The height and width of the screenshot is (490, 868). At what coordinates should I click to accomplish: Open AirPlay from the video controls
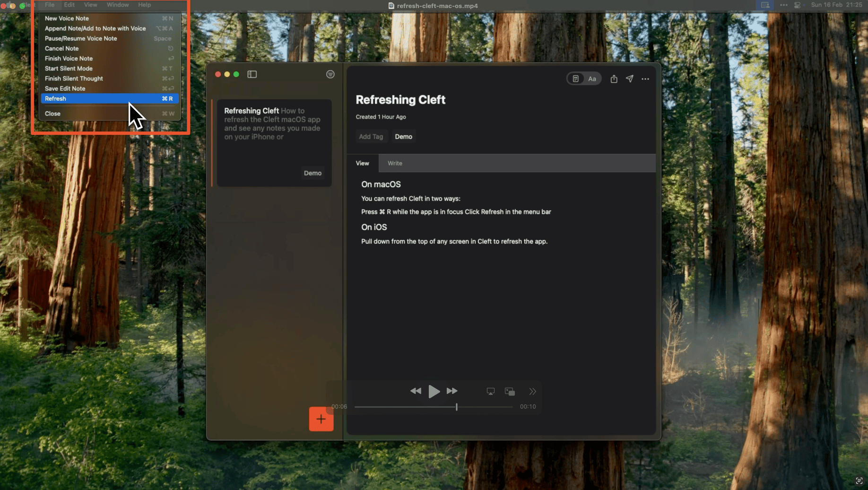pos(490,391)
